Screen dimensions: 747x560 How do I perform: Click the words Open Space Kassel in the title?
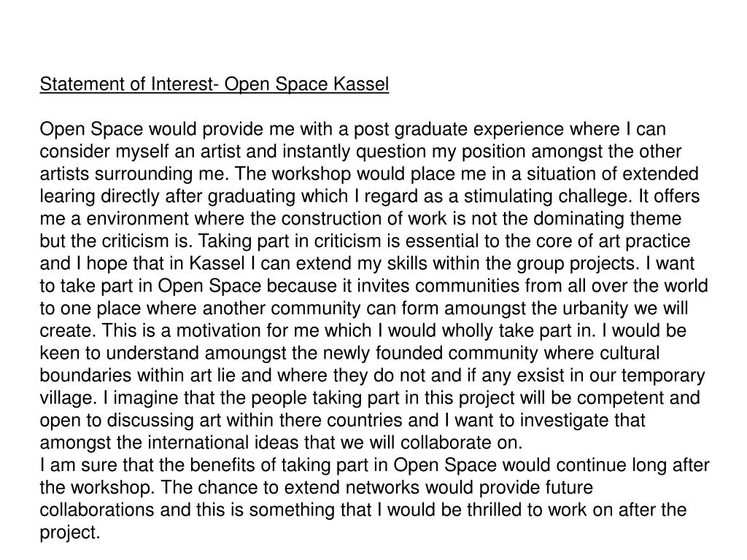[x=307, y=85]
